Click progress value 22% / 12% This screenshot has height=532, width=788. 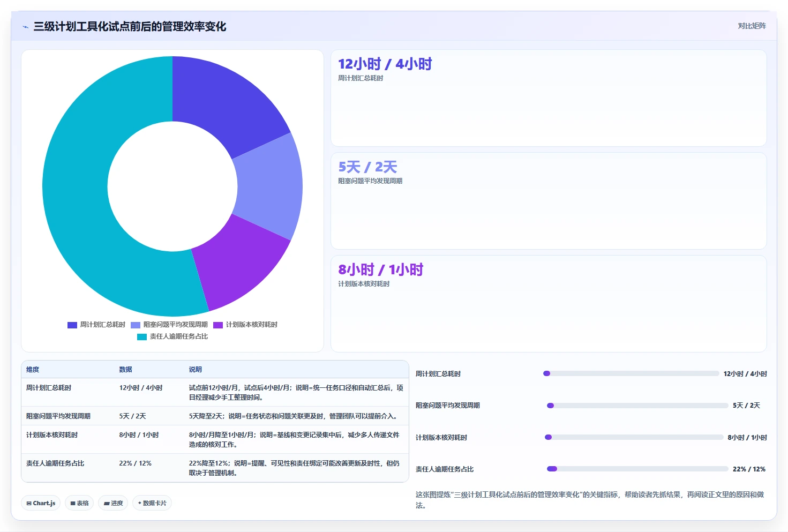pos(749,469)
